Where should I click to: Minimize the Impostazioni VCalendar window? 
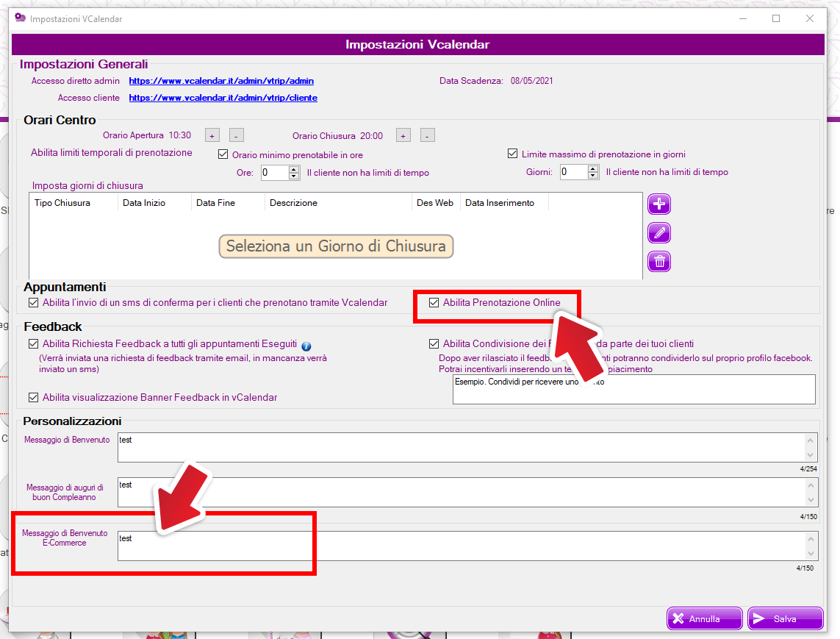pos(743,19)
